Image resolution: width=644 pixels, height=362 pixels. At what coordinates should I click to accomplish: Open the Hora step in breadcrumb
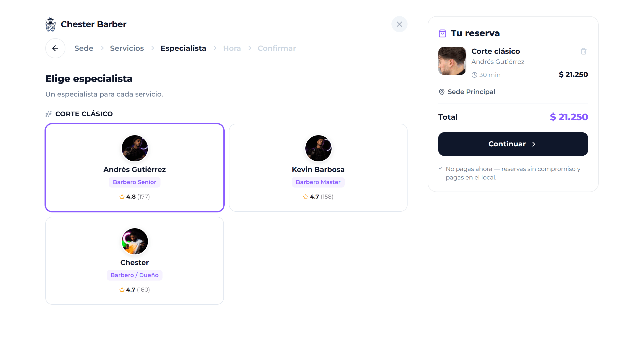point(232,48)
